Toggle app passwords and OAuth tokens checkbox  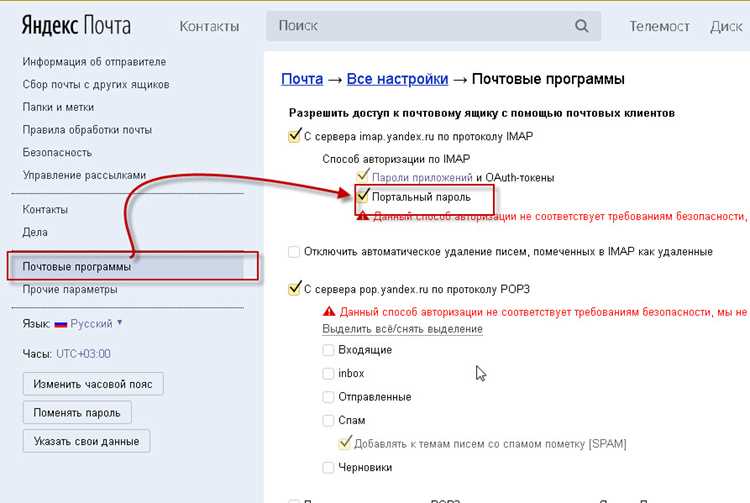[x=363, y=176]
